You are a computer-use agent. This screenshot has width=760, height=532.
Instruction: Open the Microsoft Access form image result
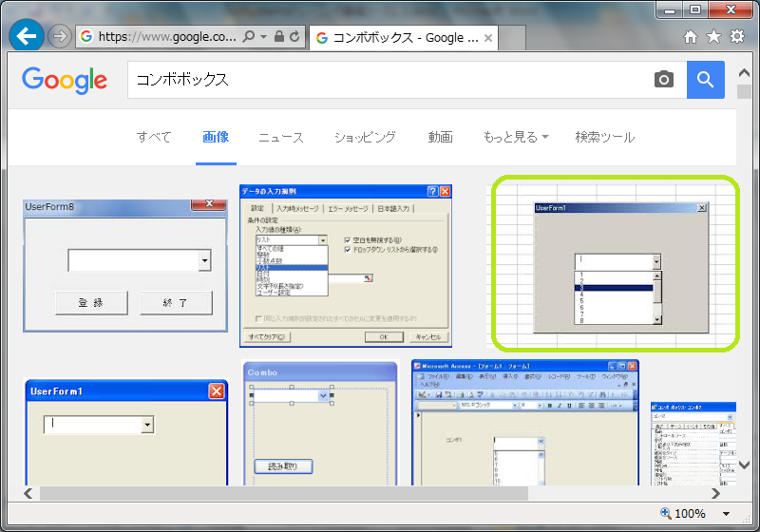pos(525,423)
